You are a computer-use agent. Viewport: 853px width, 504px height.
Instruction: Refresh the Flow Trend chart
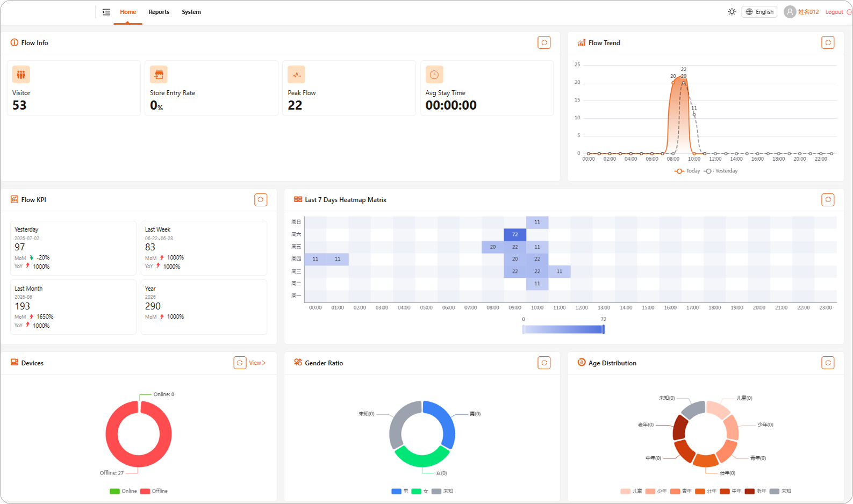[x=828, y=42]
